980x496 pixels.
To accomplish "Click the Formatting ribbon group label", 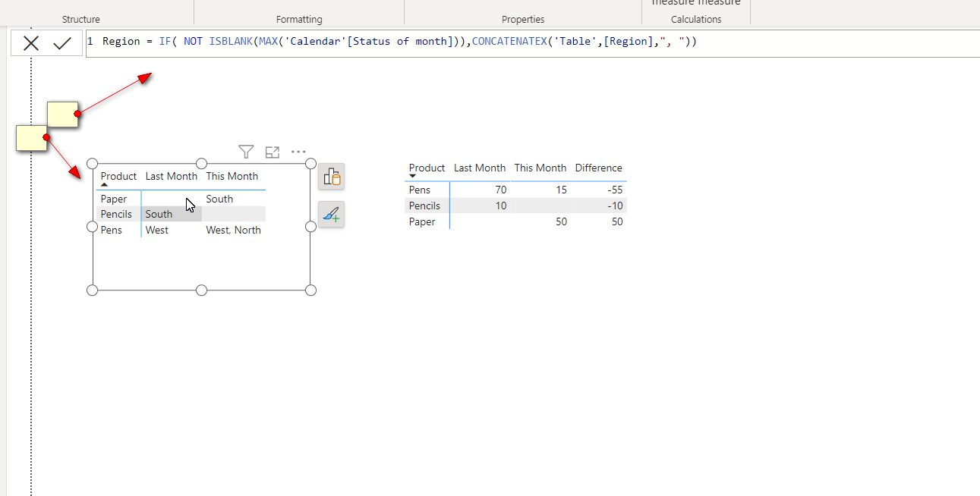I will [x=299, y=19].
